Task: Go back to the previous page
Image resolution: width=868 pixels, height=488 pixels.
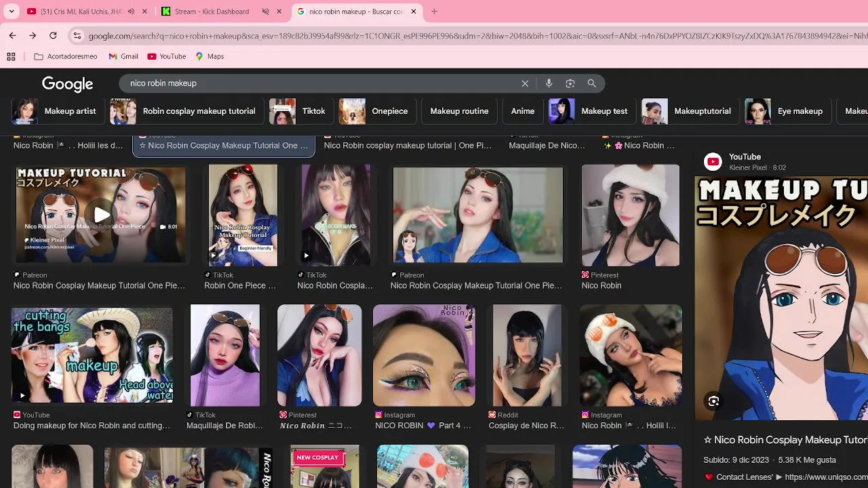Action: click(12, 35)
